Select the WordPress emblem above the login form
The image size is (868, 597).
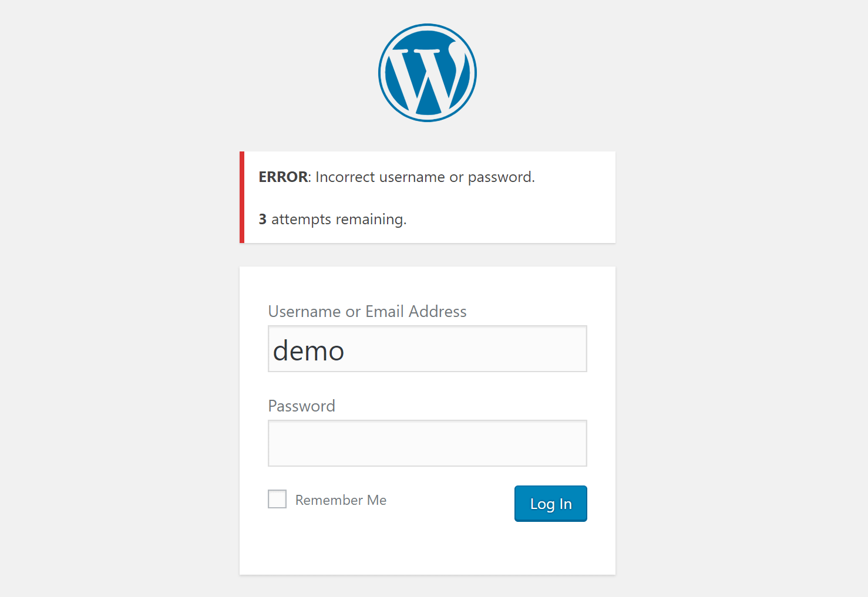coord(427,72)
